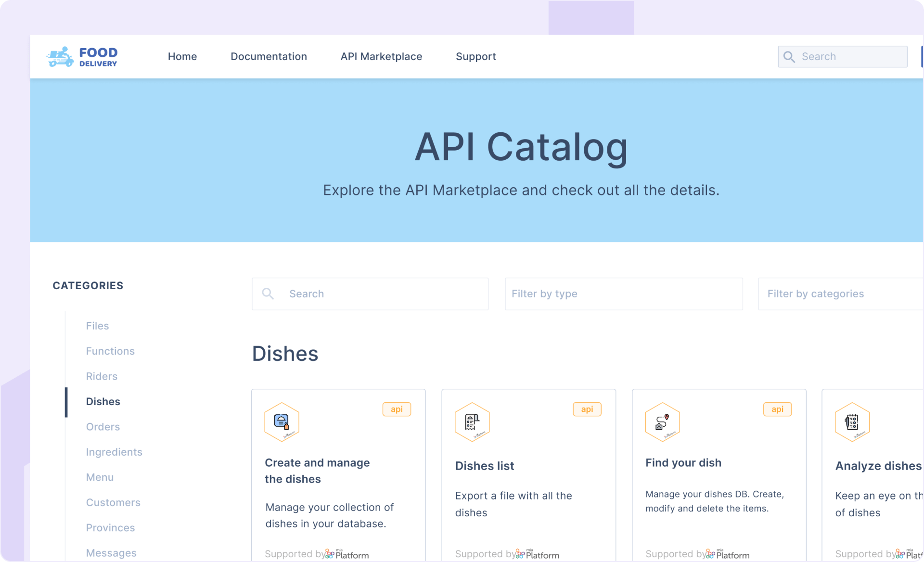Click the Food Delivery scooter logo
Screen dimensions: 924x562
(60, 56)
